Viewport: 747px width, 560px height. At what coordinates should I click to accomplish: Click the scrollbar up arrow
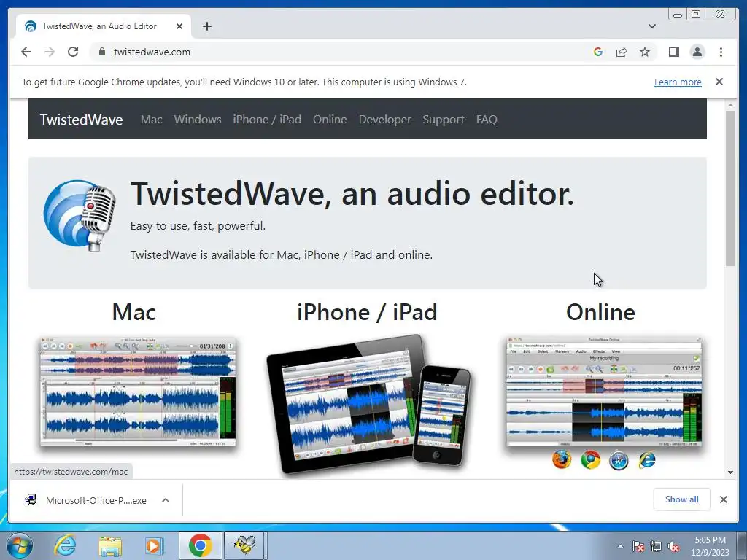[x=731, y=105]
